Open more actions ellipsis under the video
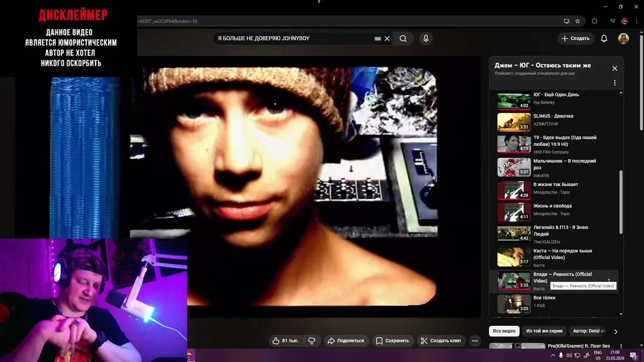 tap(474, 340)
